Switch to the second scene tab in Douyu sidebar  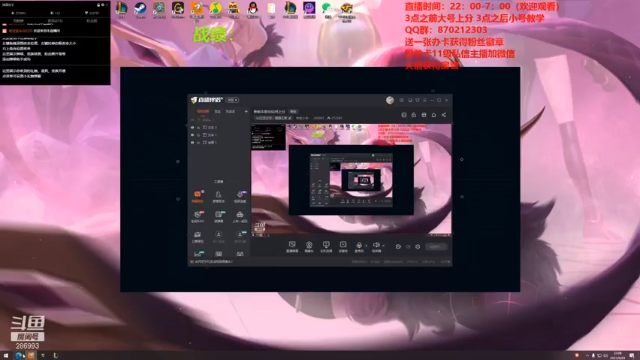[x=218, y=111]
